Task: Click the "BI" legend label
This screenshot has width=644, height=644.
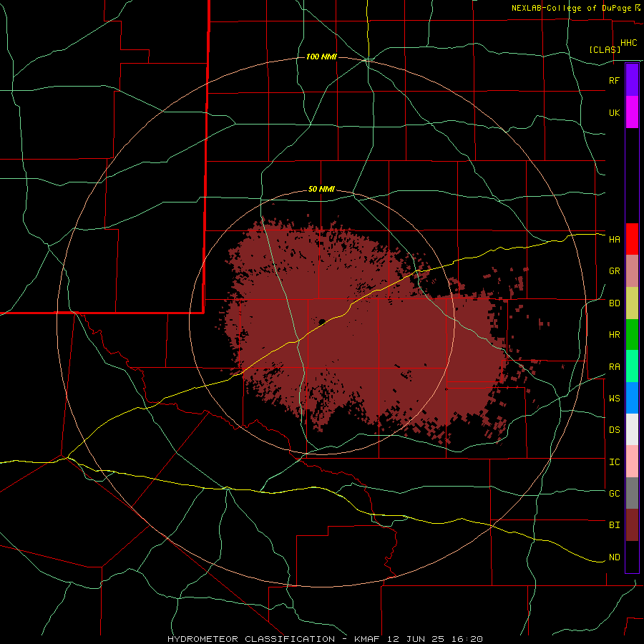Action: pyautogui.click(x=614, y=525)
